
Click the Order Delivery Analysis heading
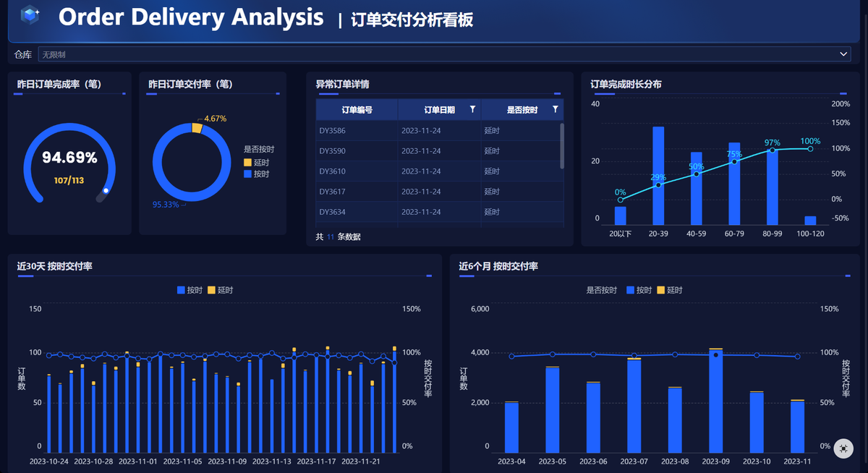191,17
